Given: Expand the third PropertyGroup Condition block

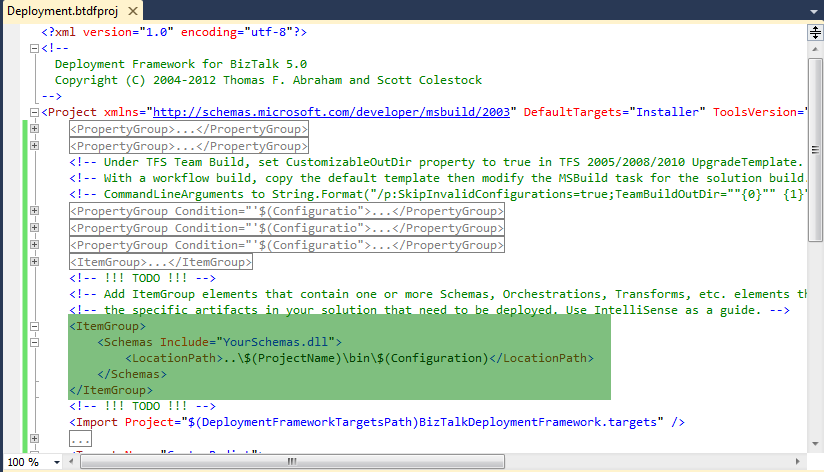Looking at the screenshot, I should [x=34, y=244].
